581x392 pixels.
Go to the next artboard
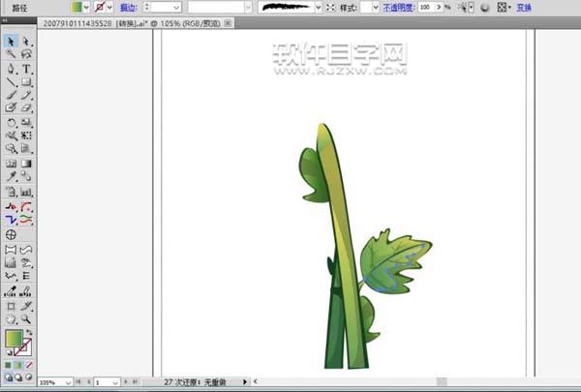(x=126, y=381)
